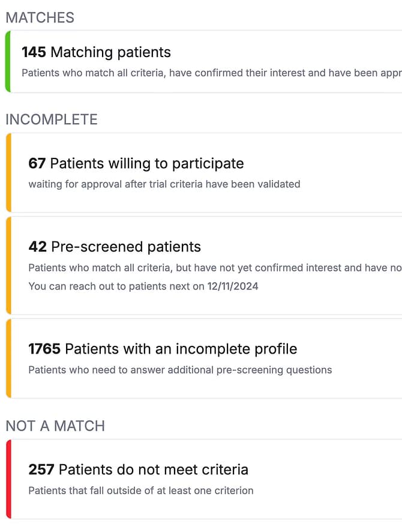This screenshot has width=402, height=532.
Task: Click the red Not a Match indicator
Action: pos(8,479)
